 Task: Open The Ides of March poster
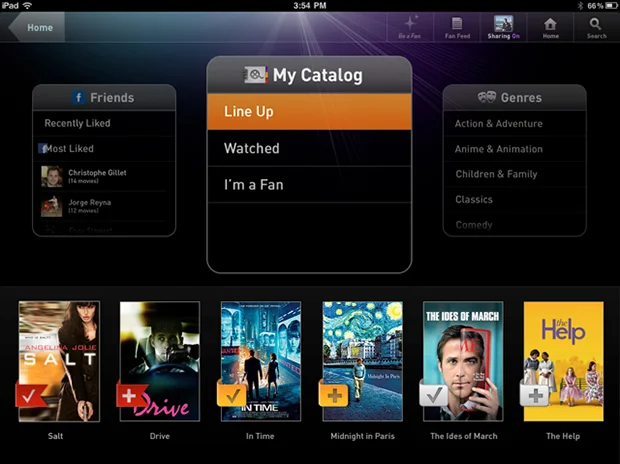coord(463,361)
